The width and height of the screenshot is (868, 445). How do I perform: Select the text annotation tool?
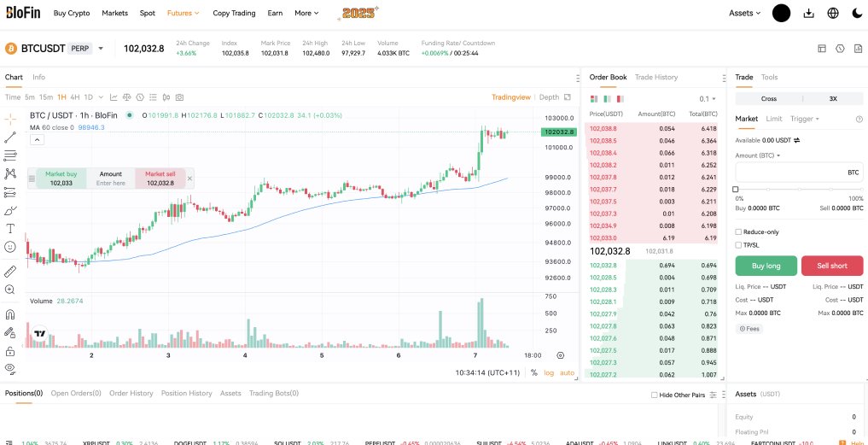tap(9, 228)
